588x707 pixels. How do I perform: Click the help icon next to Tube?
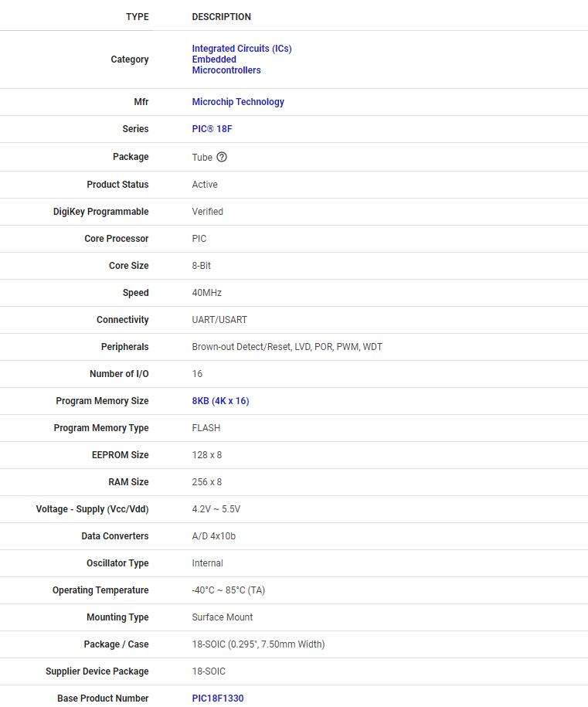(x=222, y=157)
